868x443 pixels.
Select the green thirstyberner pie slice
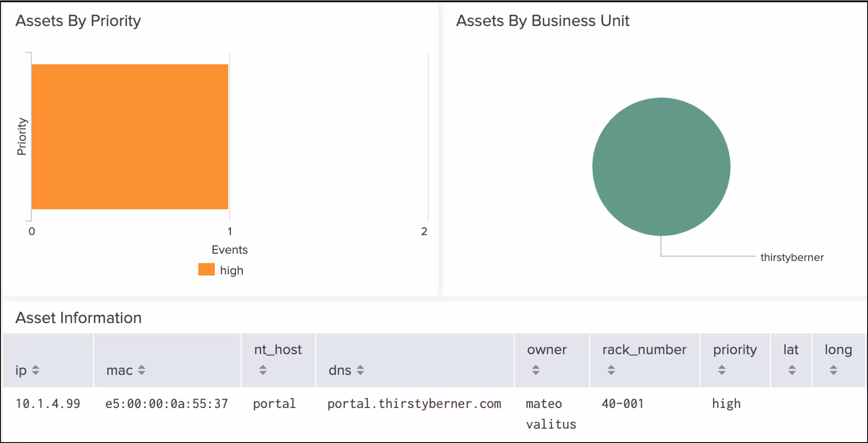[x=661, y=167]
